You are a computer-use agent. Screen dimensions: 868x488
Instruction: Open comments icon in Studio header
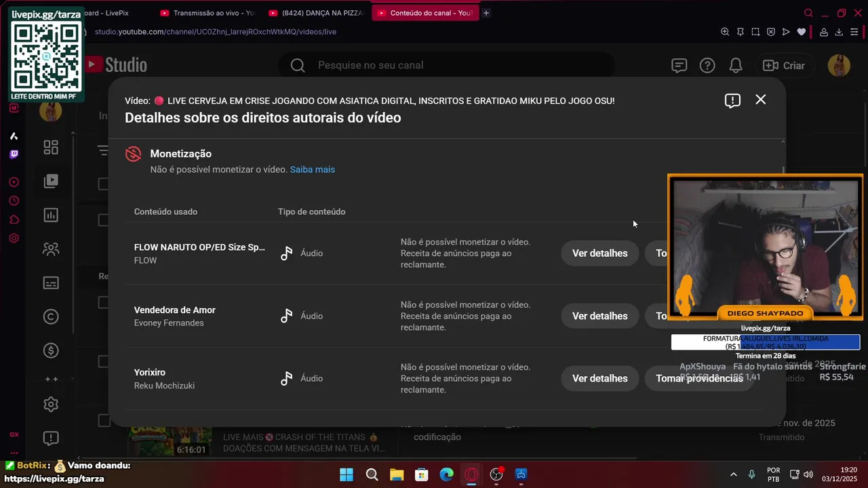(679, 66)
